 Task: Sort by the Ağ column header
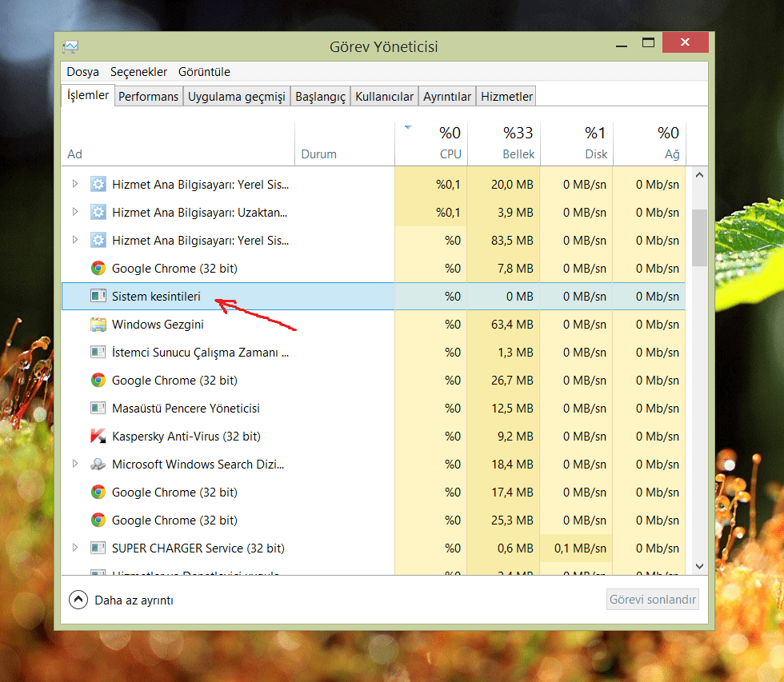(650, 145)
